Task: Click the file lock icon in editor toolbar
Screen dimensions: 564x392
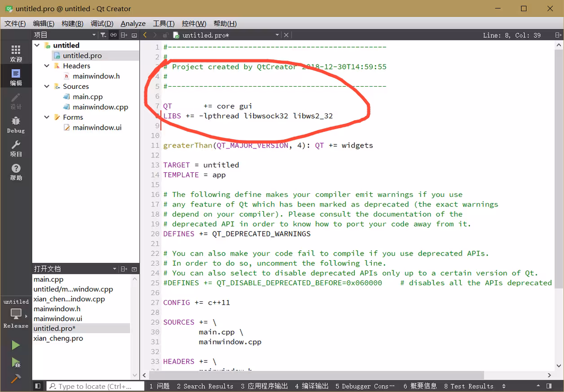Action: click(x=165, y=35)
